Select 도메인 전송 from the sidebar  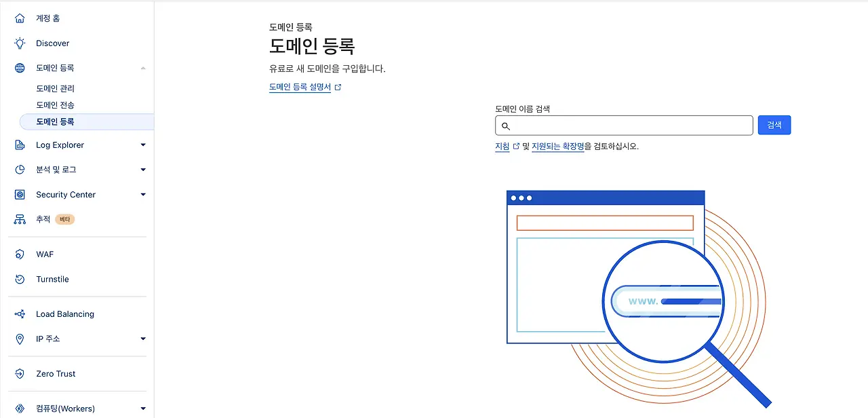coord(55,104)
